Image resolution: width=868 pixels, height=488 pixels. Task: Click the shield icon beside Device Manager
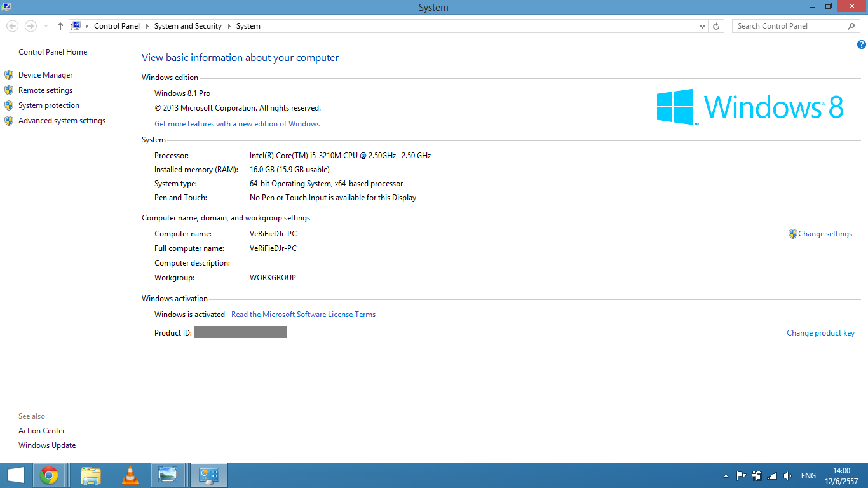click(x=9, y=75)
